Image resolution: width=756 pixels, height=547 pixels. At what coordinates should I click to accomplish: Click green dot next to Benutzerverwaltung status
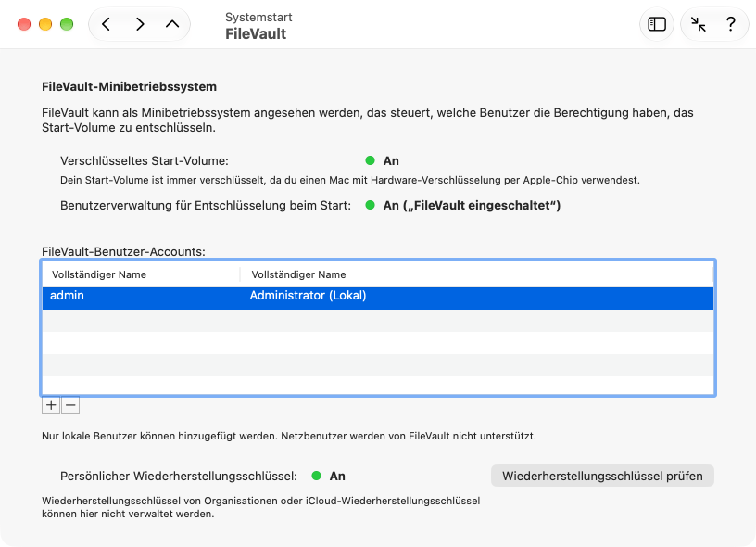(370, 205)
